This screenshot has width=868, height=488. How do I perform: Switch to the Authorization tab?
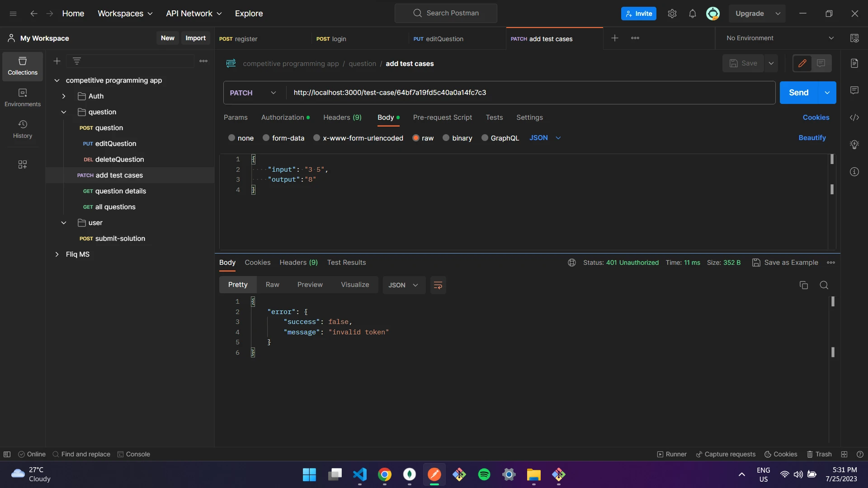coord(285,117)
